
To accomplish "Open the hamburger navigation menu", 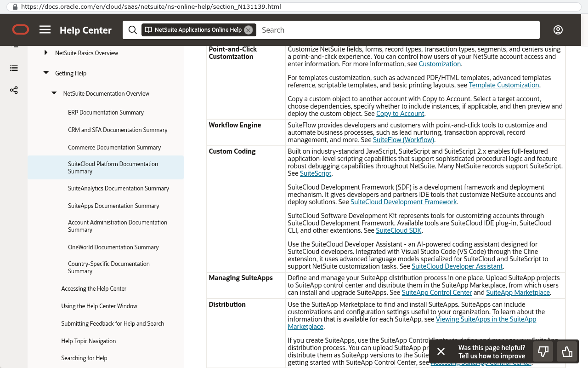I will coord(45,29).
